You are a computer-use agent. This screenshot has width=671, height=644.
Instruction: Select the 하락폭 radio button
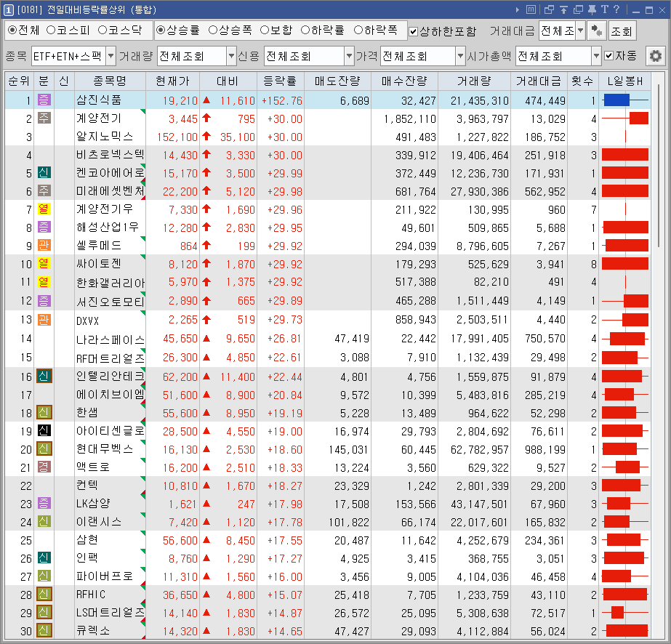click(358, 30)
